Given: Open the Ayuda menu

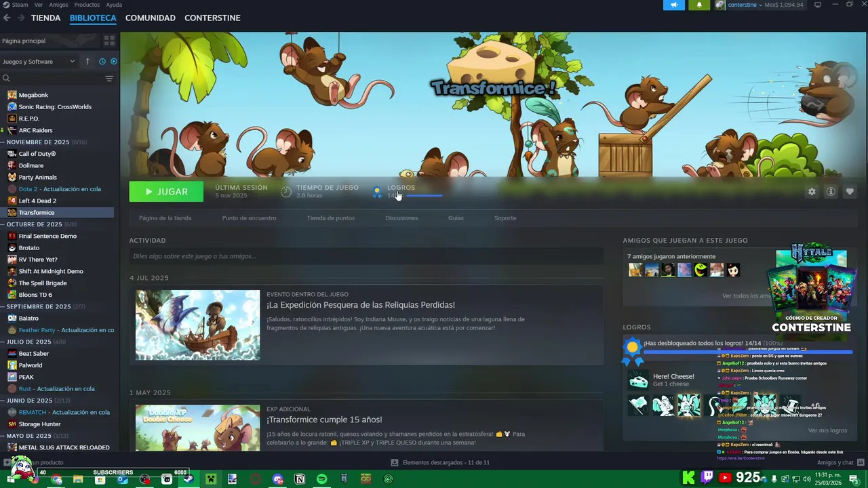Looking at the screenshot, I should (x=114, y=5).
